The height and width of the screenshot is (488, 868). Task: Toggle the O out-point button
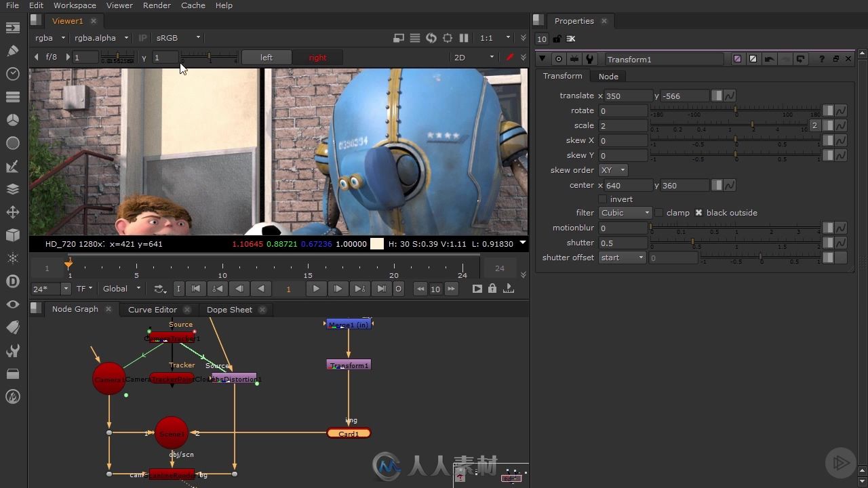(398, 289)
